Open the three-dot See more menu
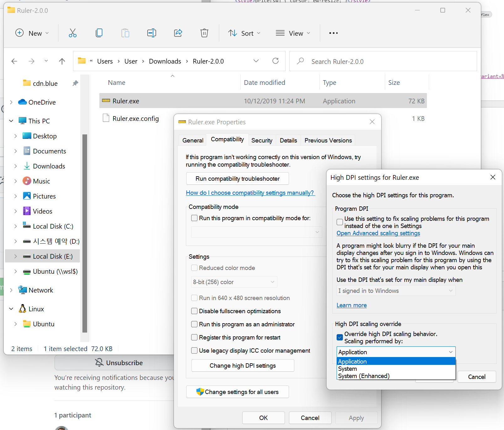The image size is (504, 430). 333,33
